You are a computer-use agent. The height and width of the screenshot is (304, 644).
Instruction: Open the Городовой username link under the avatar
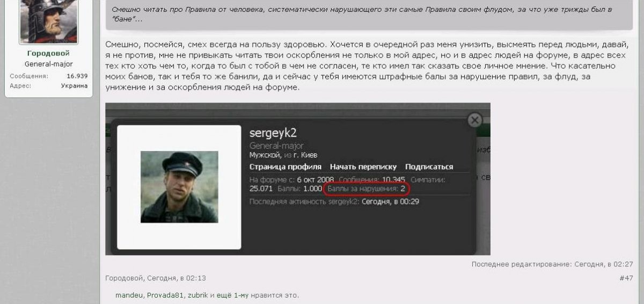click(x=48, y=54)
